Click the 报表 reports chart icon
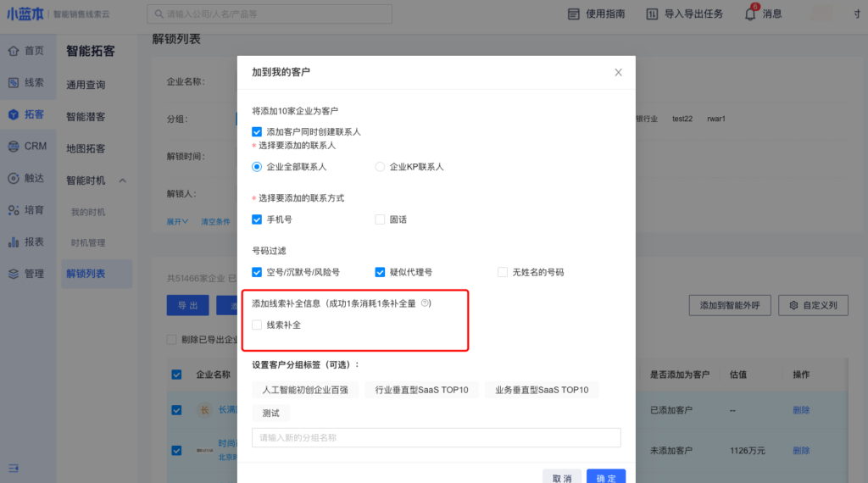The image size is (868, 483). (14, 242)
